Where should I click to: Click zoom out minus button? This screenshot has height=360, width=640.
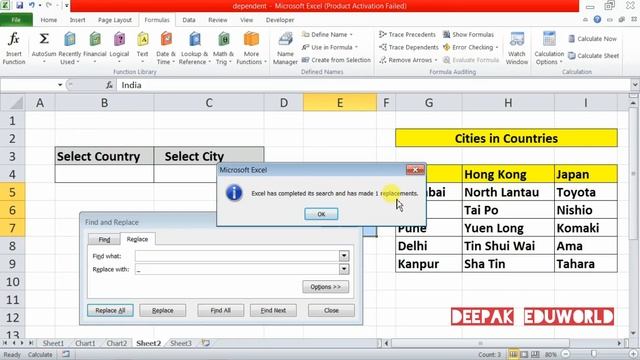point(565,354)
